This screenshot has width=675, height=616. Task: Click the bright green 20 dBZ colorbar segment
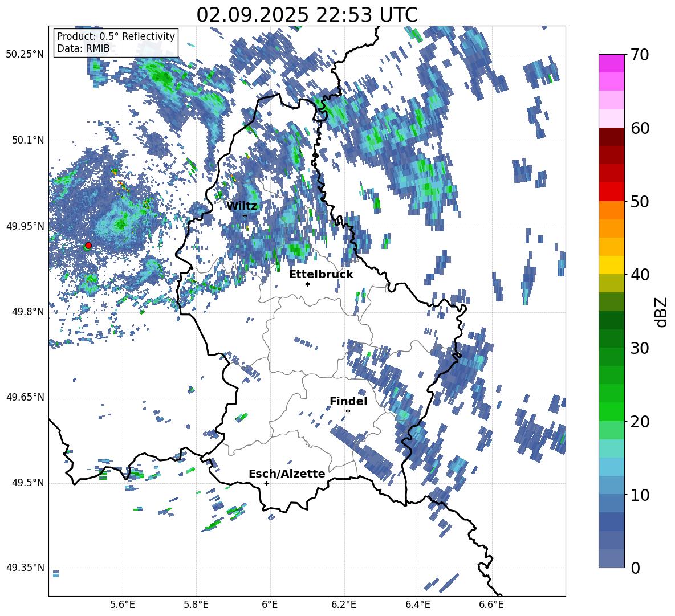tap(612, 411)
